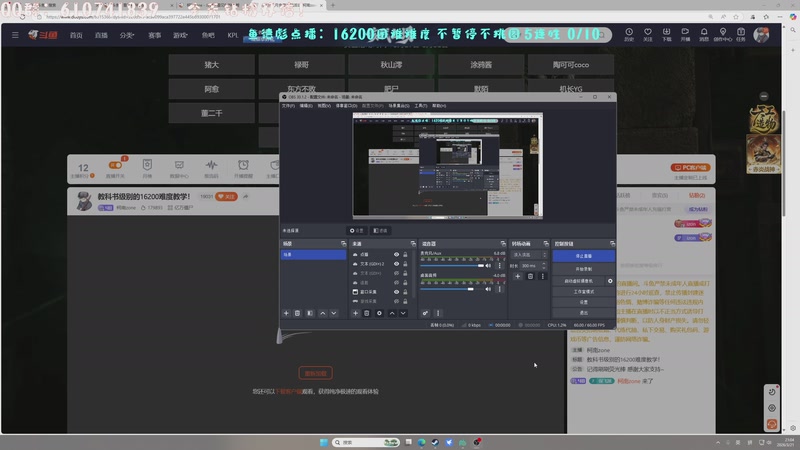The width and height of the screenshot is (800, 450).
Task: Add a new scene in OBS
Action: click(286, 313)
